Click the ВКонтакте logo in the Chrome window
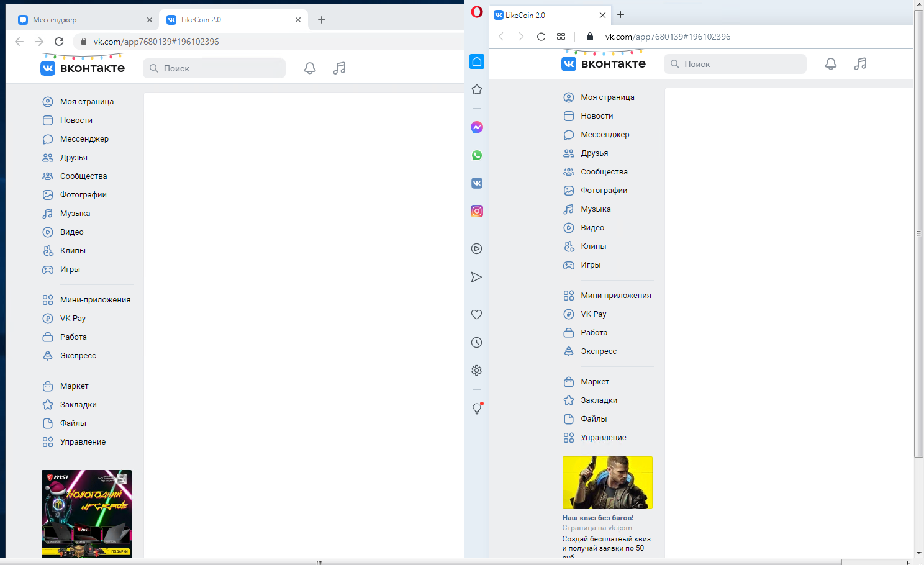This screenshot has height=565, width=924. [x=83, y=68]
